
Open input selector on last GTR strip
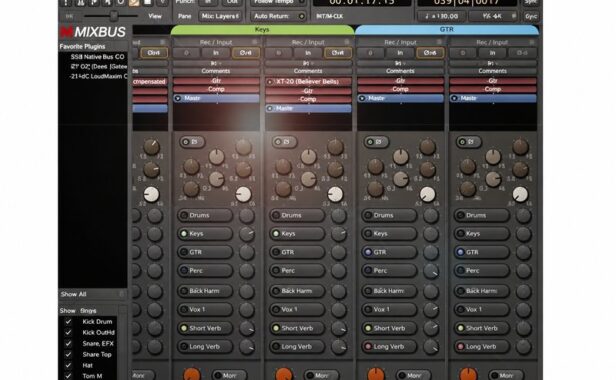coord(492,63)
